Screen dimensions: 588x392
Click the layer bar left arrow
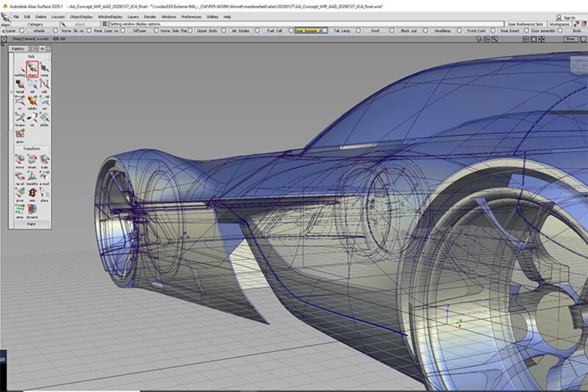[x=3, y=31]
